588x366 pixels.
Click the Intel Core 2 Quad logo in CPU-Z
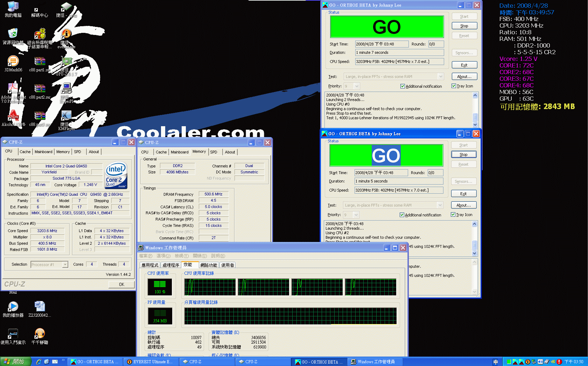pyautogui.click(x=116, y=175)
